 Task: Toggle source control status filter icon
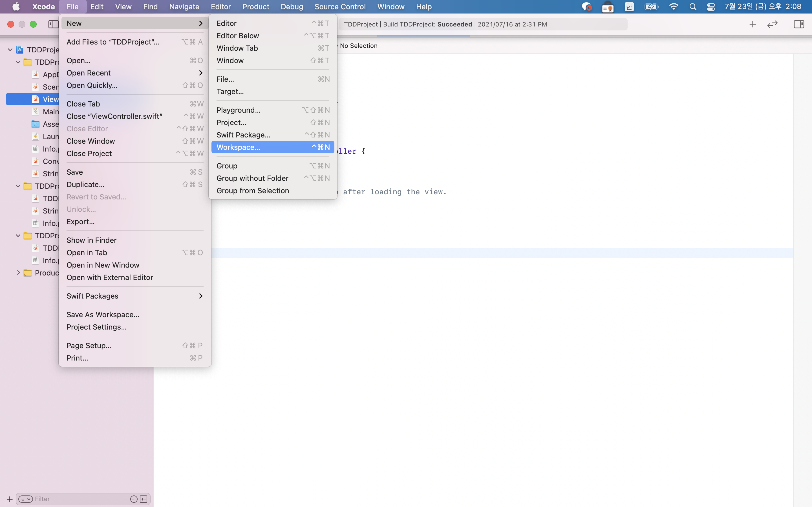[x=144, y=499]
